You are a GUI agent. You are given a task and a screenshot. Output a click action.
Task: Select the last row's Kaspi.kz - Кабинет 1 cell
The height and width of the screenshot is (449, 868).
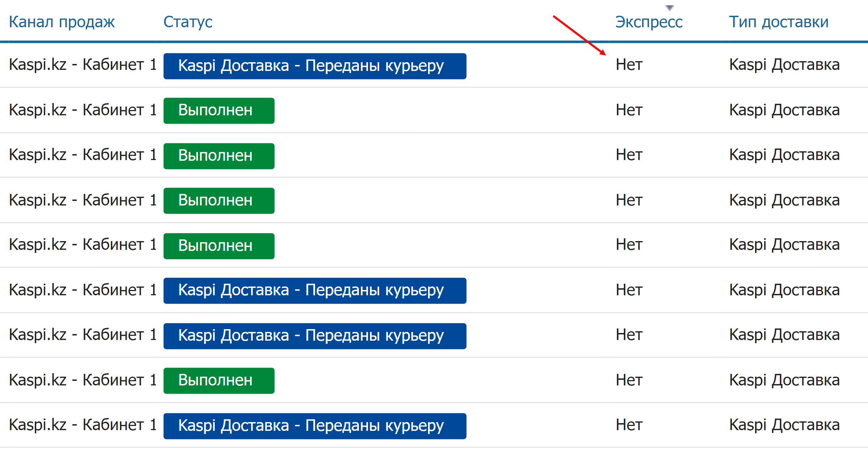point(83,425)
